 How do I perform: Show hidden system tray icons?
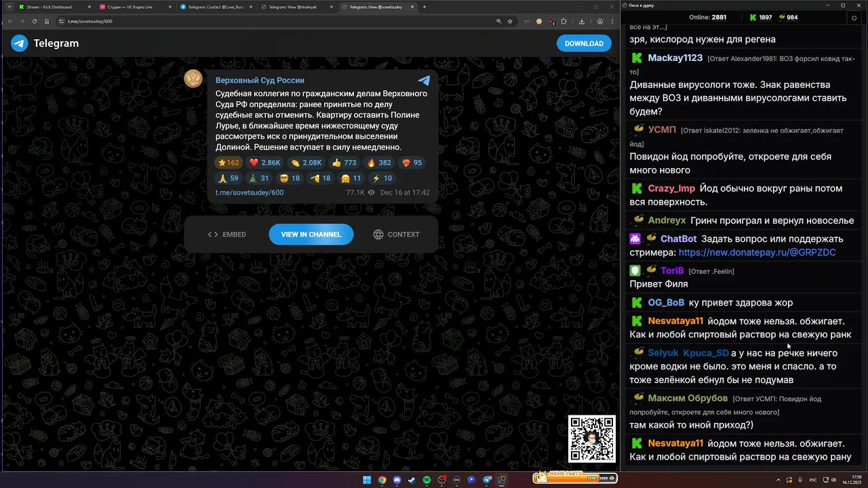[x=778, y=480]
